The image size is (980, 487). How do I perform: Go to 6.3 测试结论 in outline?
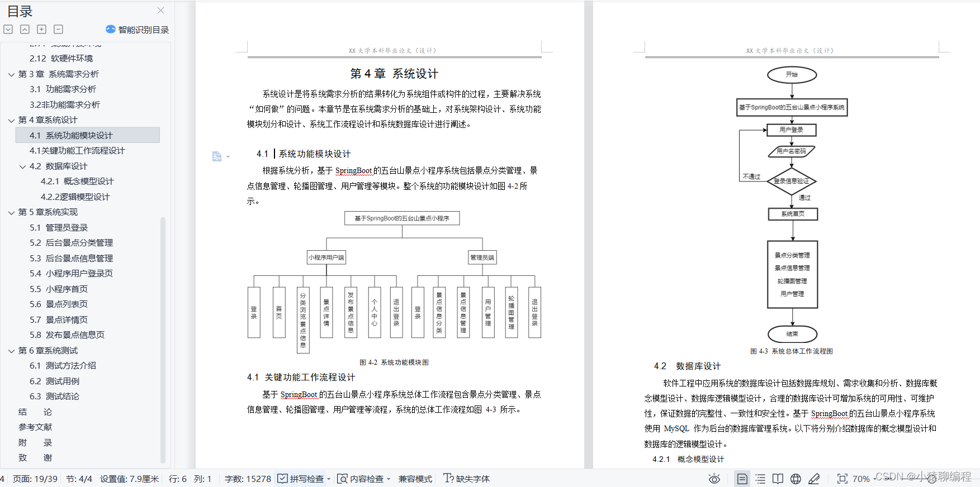pyautogui.click(x=54, y=397)
